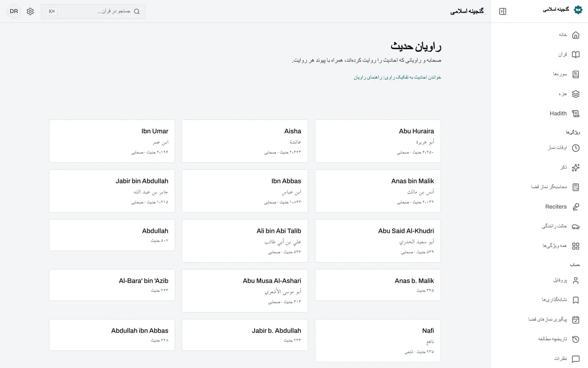The image size is (588, 368).
Task: Select Jabir bin Abdullah card
Action: pyautogui.click(x=112, y=191)
